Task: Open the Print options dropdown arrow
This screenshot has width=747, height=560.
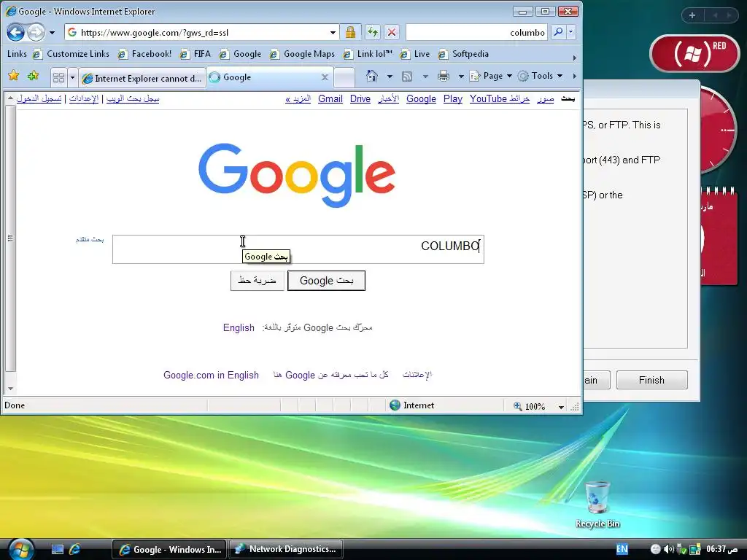Action: pos(461,76)
